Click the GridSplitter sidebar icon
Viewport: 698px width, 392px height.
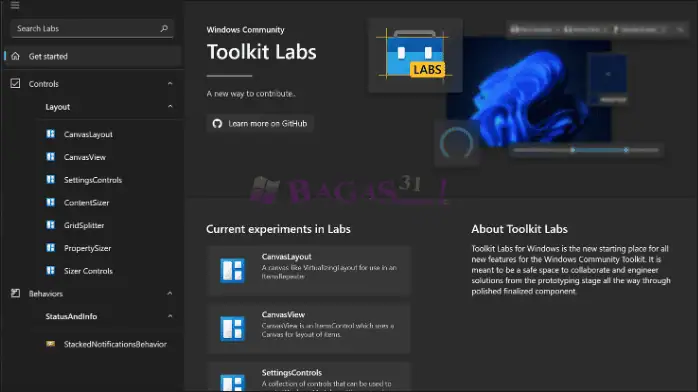tap(51, 225)
